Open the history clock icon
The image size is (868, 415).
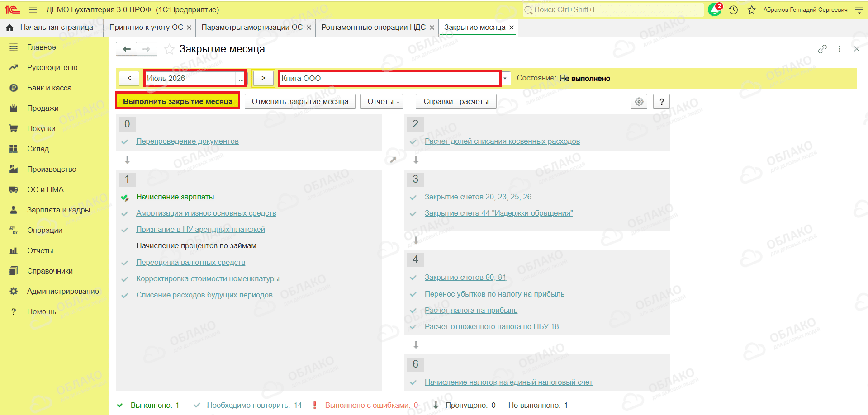point(734,9)
